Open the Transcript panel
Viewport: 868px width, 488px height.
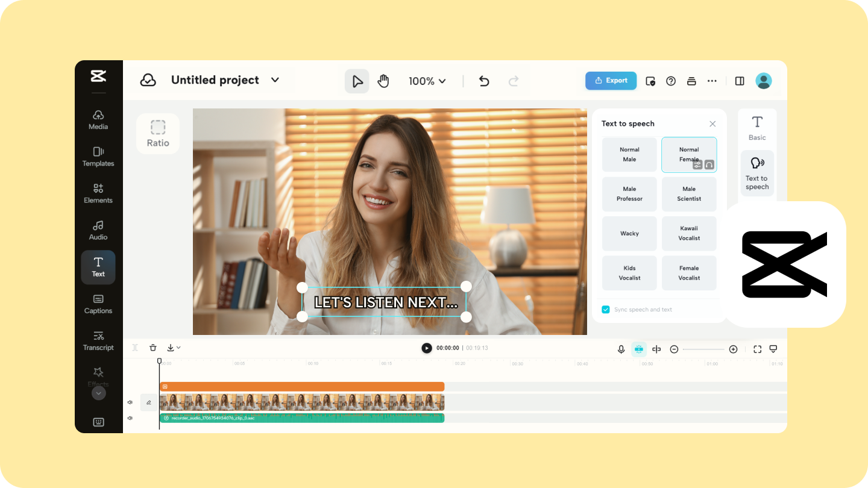tap(98, 340)
